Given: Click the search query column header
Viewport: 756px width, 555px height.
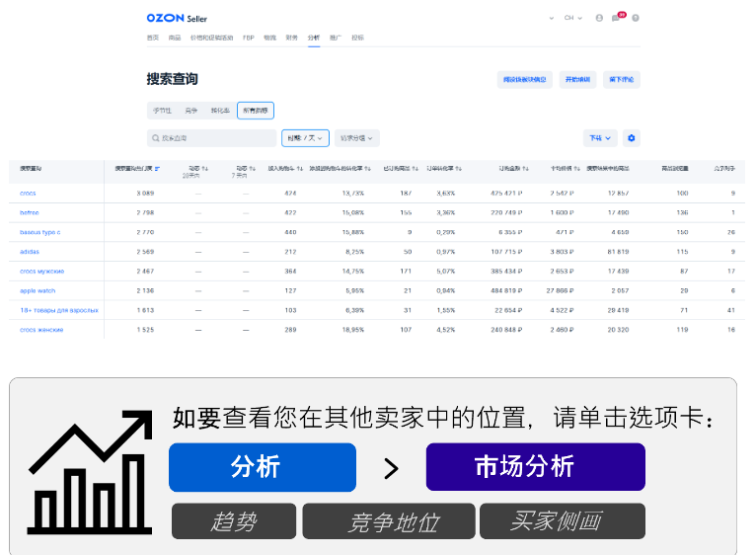Looking at the screenshot, I should click(31, 169).
